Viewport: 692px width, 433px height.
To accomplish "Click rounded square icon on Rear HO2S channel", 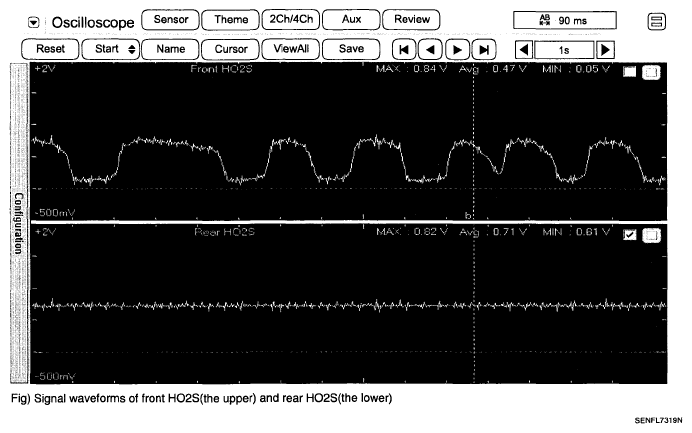I will 650,236.
